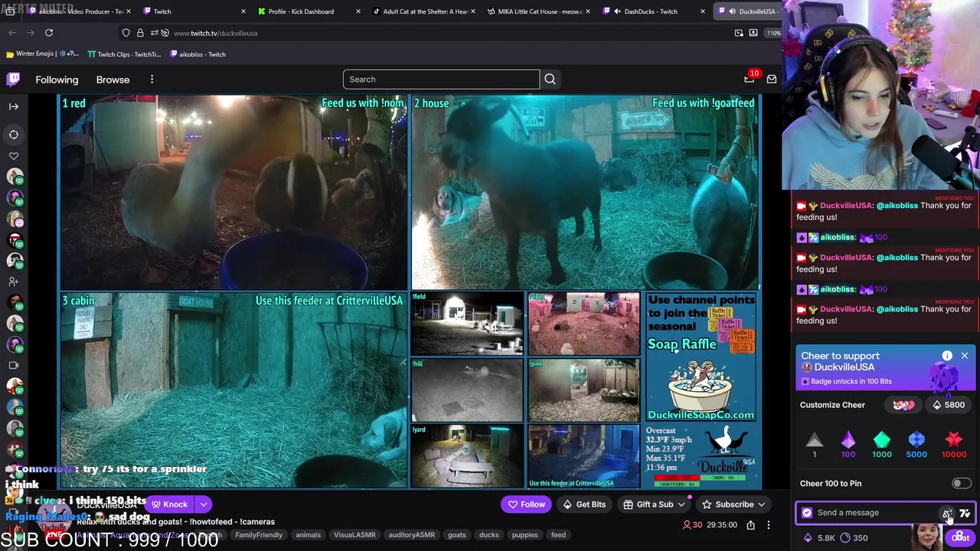
Task: Select the 5000 Bits blue cheermote
Action: pos(916,445)
